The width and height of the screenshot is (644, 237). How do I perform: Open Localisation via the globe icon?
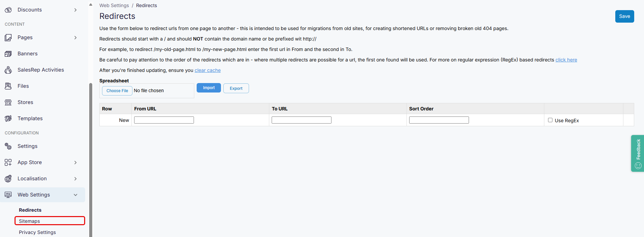[8, 178]
